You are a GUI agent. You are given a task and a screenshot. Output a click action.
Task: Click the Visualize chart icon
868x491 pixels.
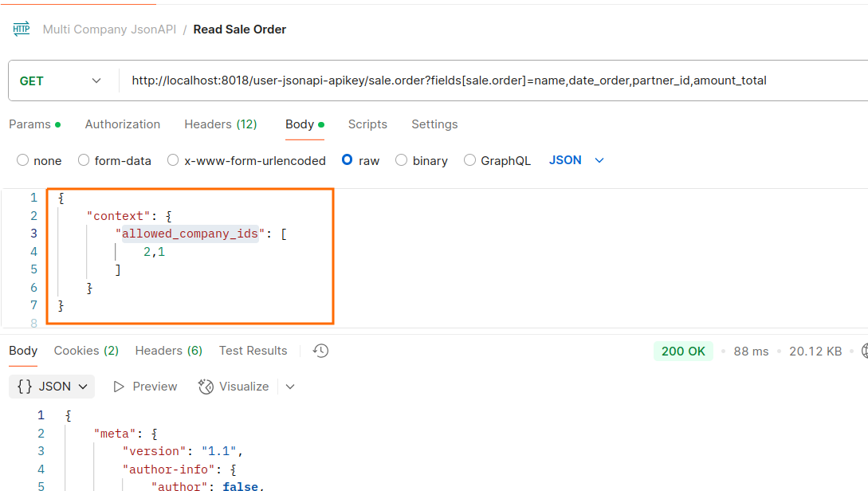[206, 387]
